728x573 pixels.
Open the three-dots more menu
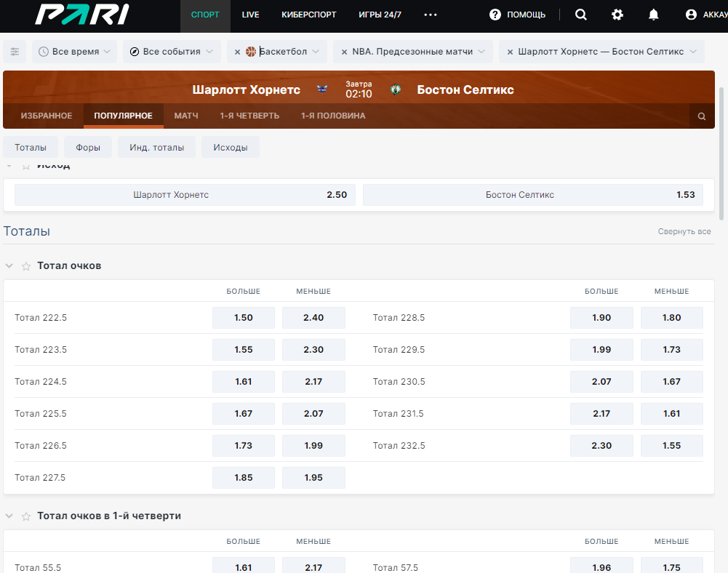tap(431, 15)
